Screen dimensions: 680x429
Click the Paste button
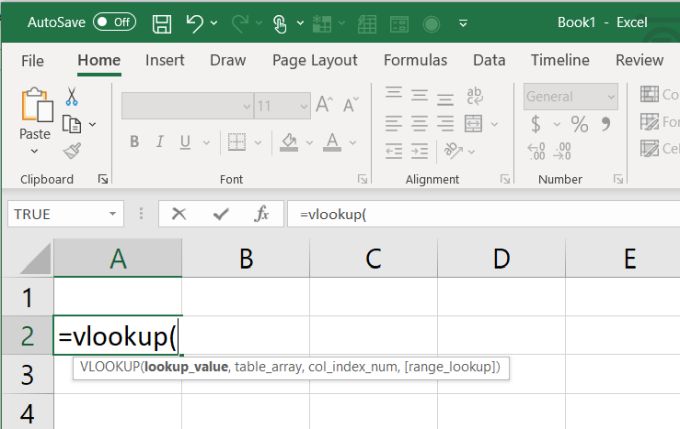click(x=35, y=113)
